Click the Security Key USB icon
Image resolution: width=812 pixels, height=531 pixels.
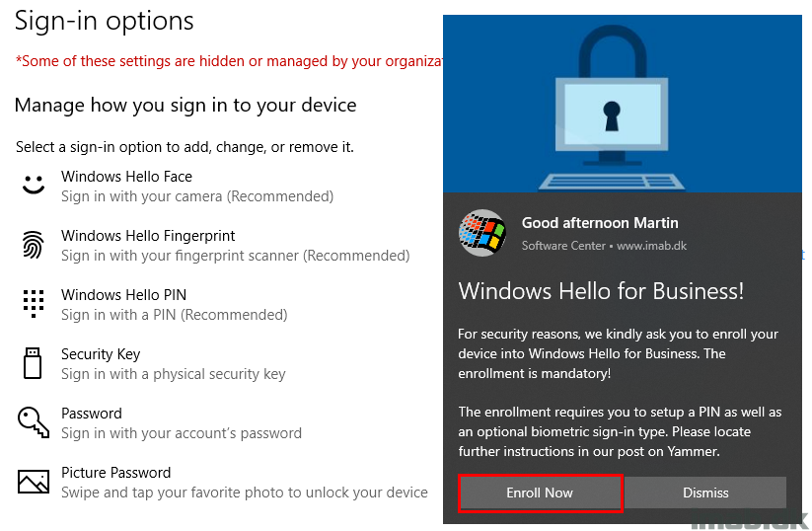tap(33, 363)
